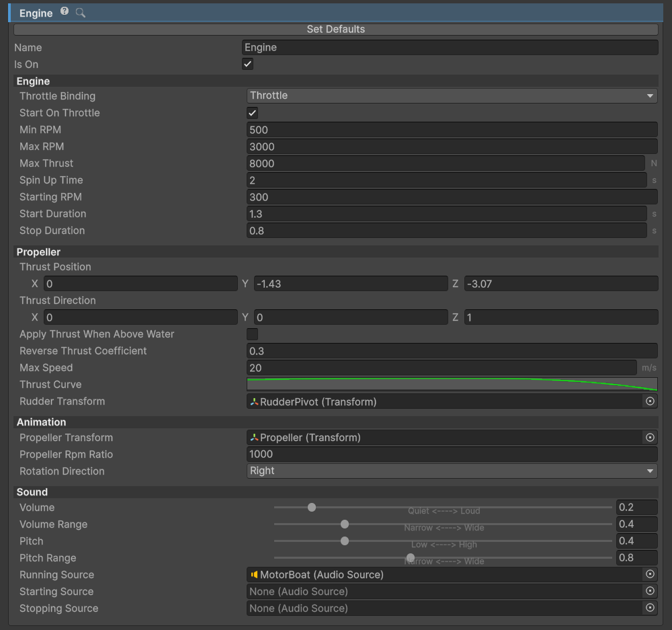The width and height of the screenshot is (672, 630).
Task: Open object picker for Stopping Source
Action: [x=650, y=608]
